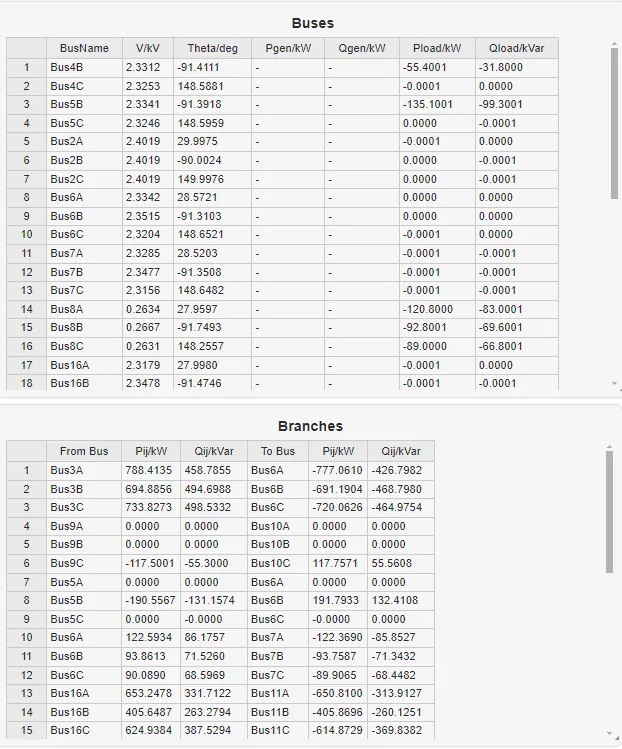The height and width of the screenshot is (749, 622).
Task: Click the Branches table scrollbar thumb
Action: [611, 510]
